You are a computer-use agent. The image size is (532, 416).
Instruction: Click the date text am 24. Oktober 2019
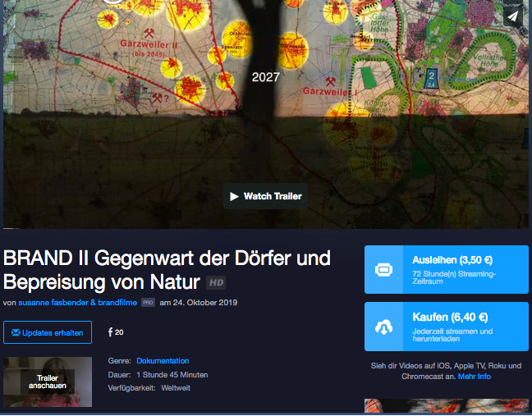pos(199,303)
